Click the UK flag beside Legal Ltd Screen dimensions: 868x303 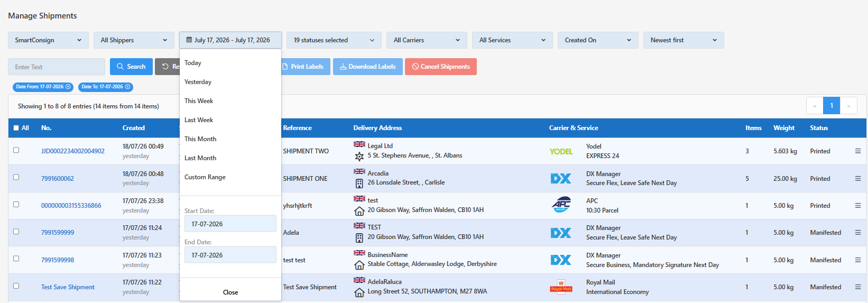coord(359,144)
